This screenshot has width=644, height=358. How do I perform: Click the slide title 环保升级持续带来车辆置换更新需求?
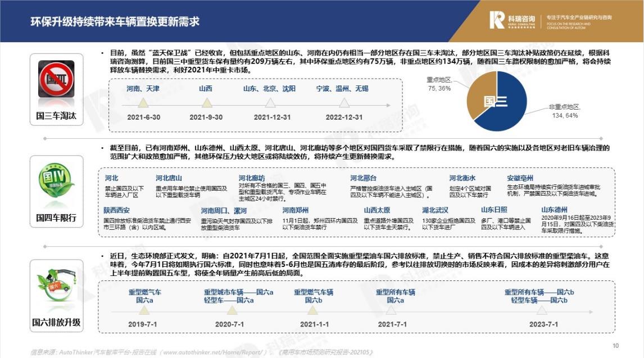click(x=115, y=21)
